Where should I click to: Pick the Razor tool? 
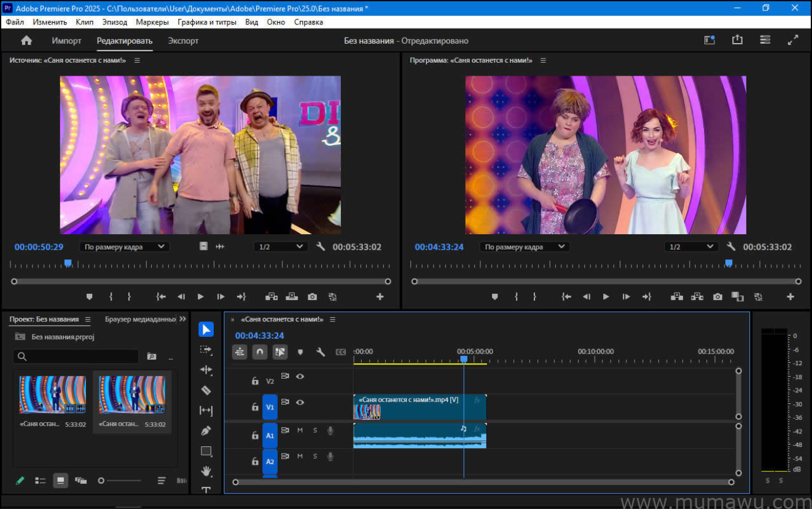[206, 390]
